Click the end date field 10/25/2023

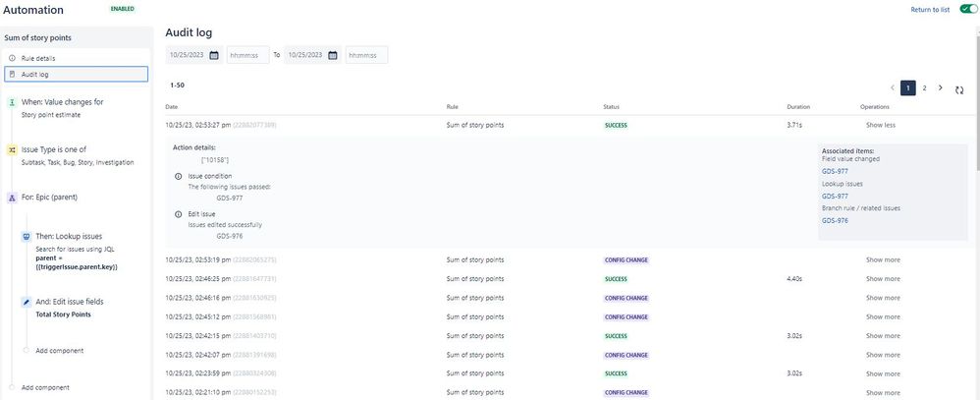(304, 55)
